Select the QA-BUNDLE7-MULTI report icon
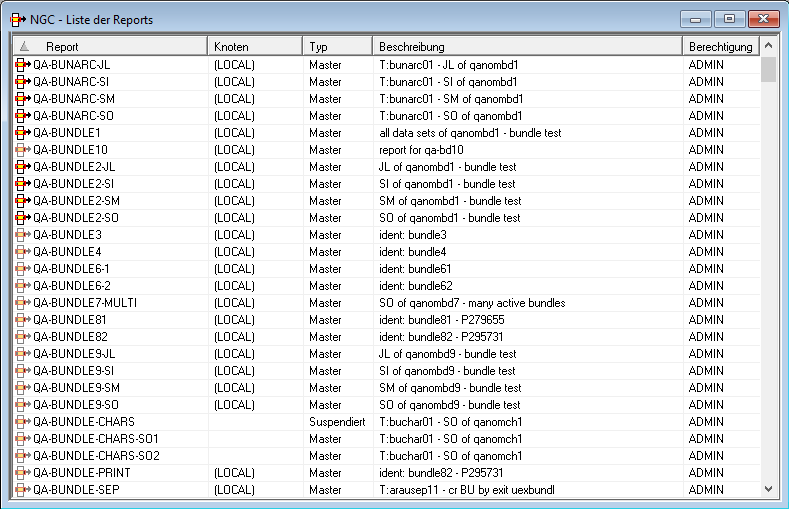Screen dimensions: 789x509 point(22,302)
